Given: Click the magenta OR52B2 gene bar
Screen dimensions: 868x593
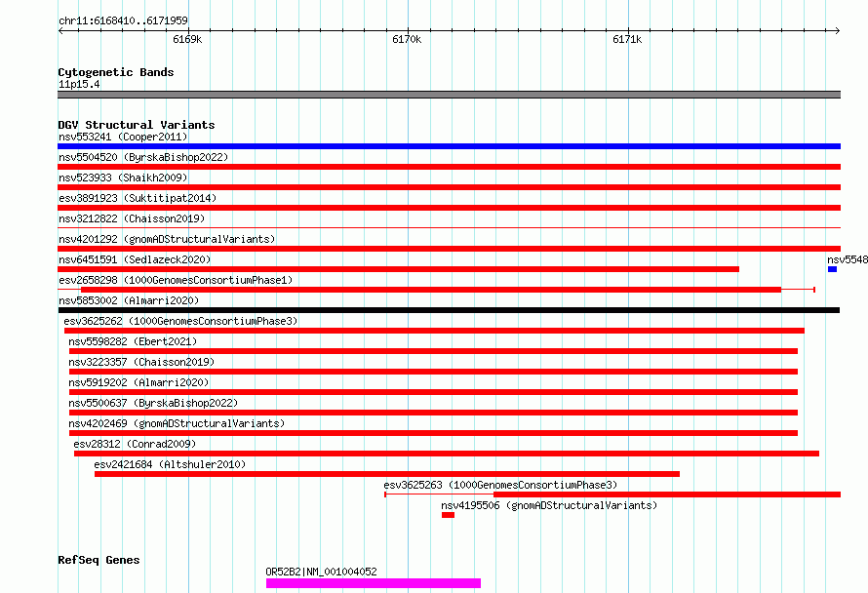Looking at the screenshot, I should [374, 583].
